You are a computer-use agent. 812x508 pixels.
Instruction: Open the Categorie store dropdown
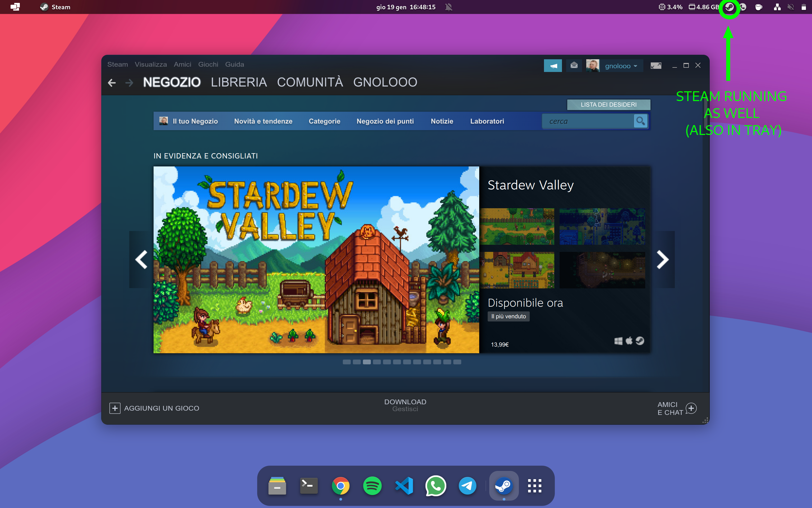pyautogui.click(x=325, y=121)
